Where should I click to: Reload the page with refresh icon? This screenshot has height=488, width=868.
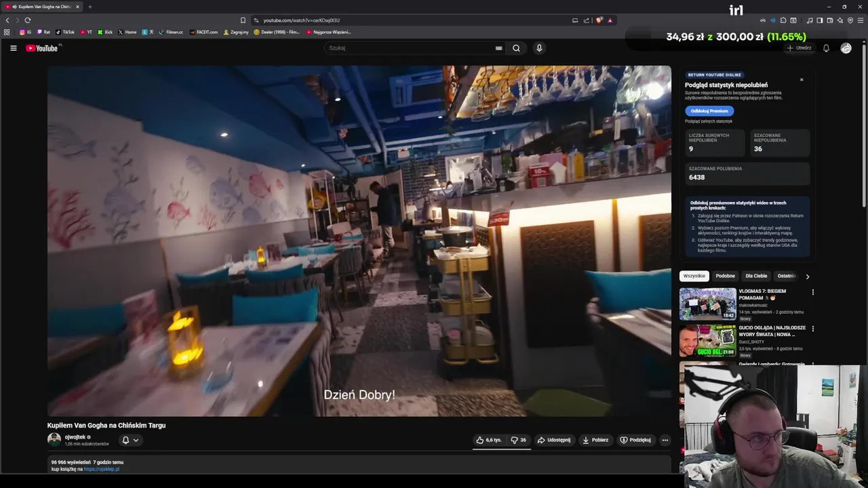coord(27,20)
